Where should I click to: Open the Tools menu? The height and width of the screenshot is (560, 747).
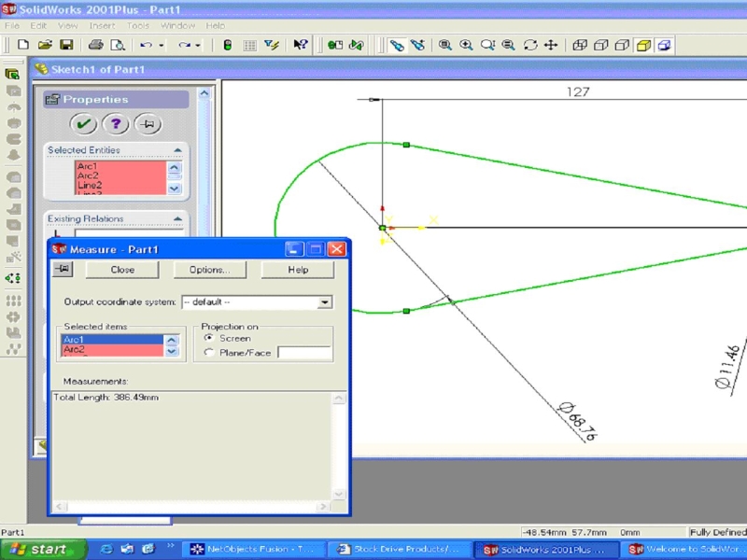[x=137, y=26]
